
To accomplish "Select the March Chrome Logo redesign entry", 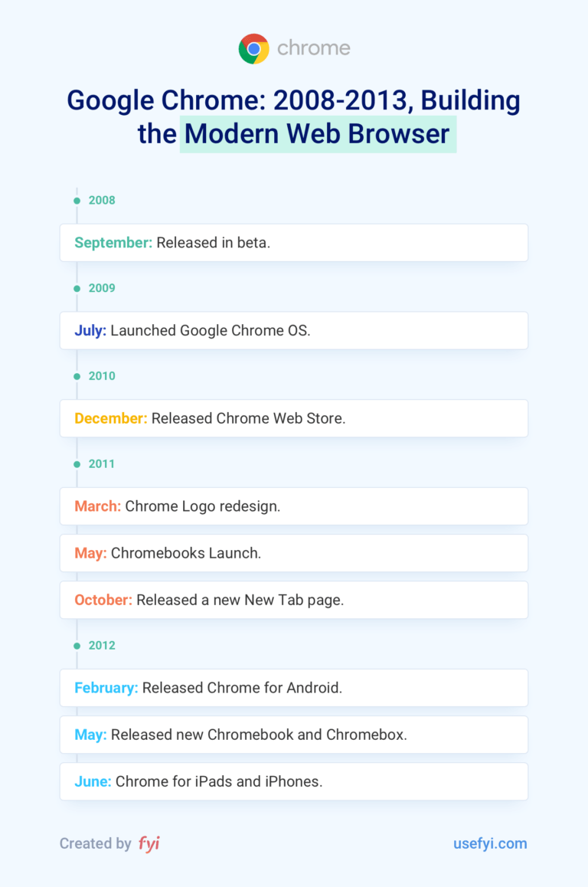I will pos(294,506).
